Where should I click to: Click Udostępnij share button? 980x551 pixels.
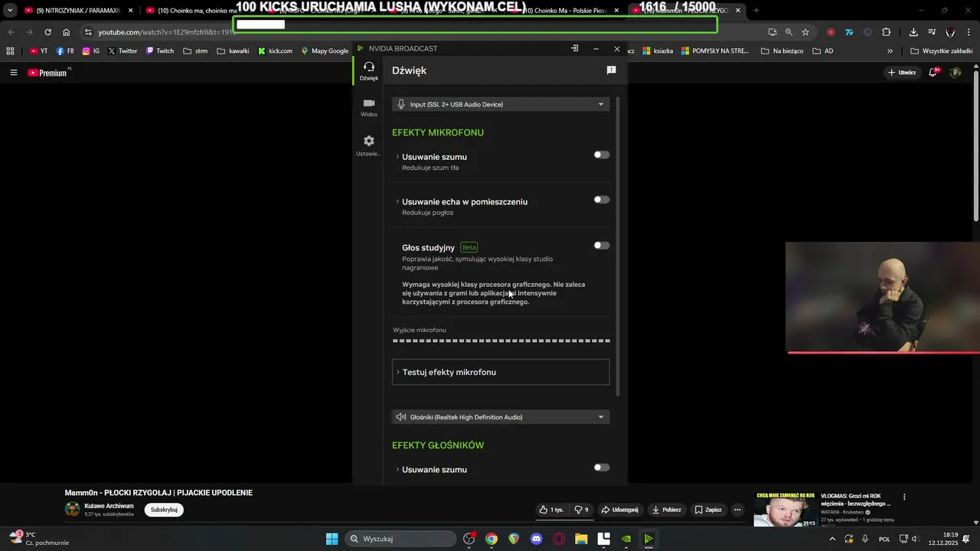pyautogui.click(x=620, y=510)
